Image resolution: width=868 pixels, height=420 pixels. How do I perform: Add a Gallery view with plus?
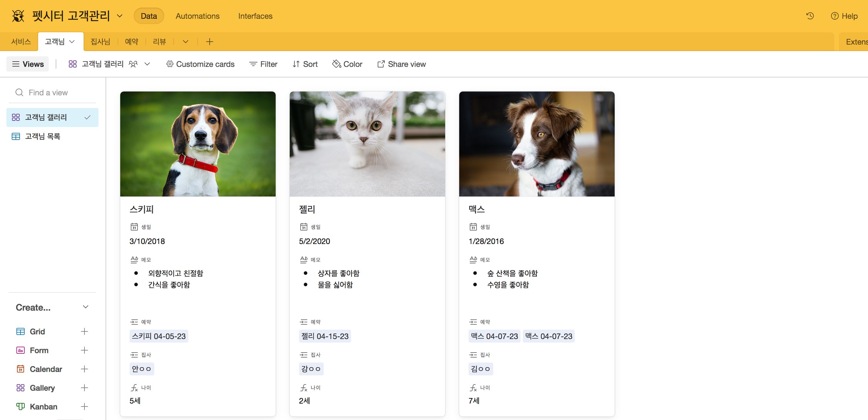(84, 388)
